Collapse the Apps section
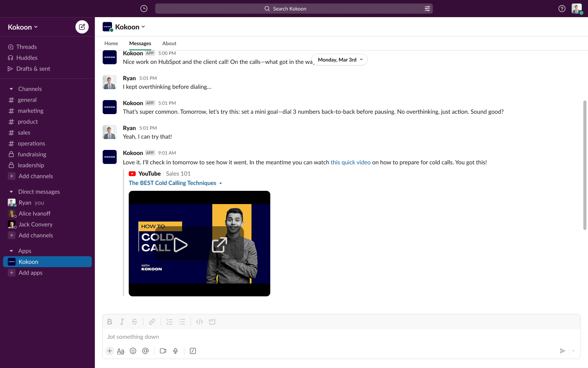The image size is (588, 368). (x=11, y=251)
